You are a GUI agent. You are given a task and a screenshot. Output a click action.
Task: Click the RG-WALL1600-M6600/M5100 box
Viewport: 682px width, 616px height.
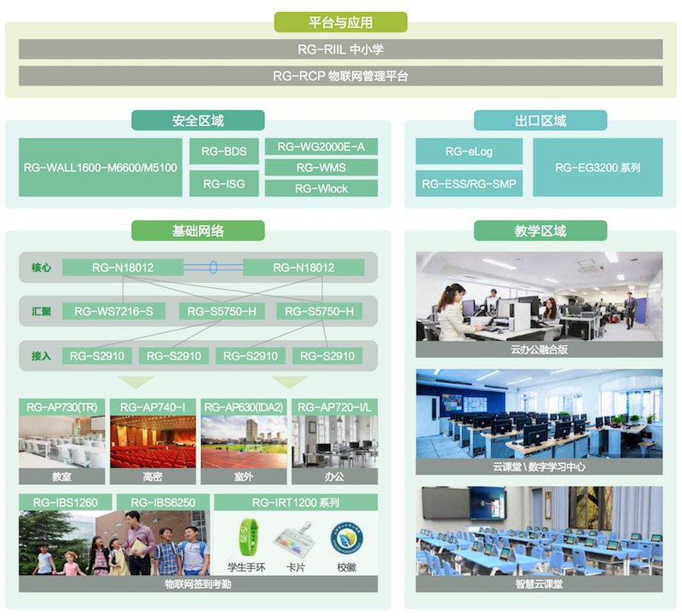pos(101,168)
